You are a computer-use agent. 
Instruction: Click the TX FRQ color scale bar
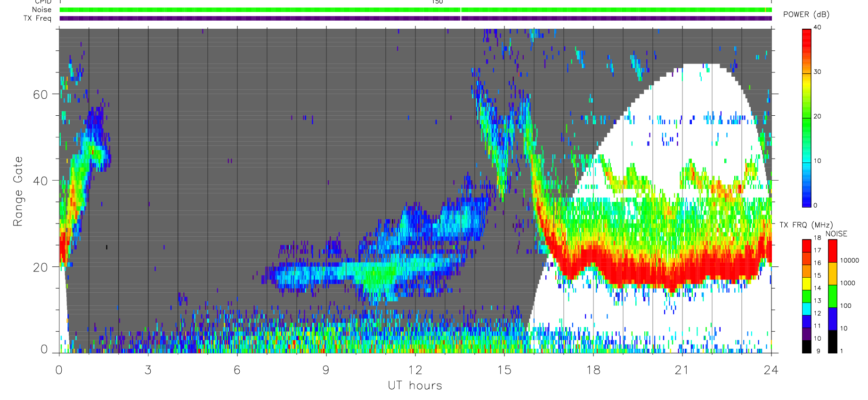pyautogui.click(x=807, y=296)
